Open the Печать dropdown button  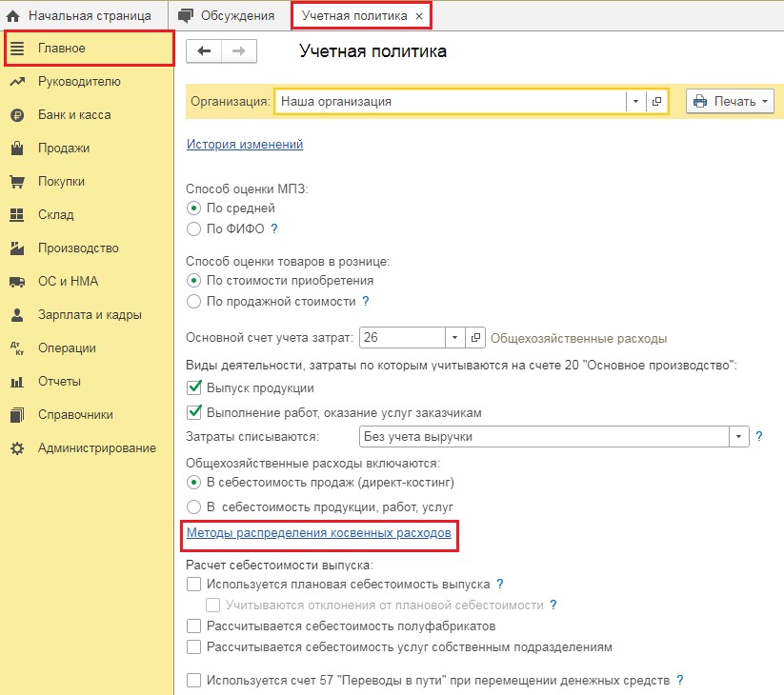(730, 102)
